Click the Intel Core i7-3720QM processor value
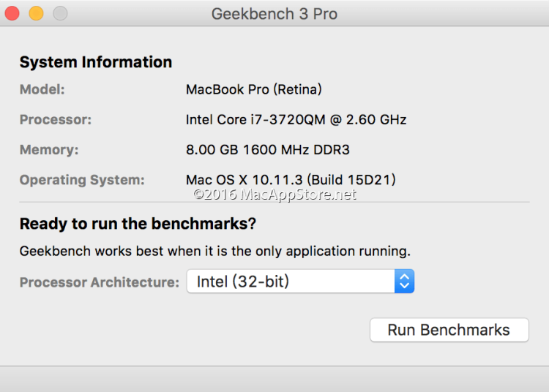 [296, 120]
